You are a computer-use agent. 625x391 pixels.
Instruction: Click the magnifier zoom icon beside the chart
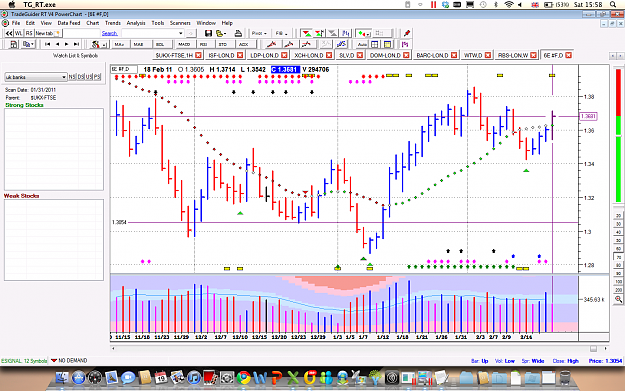[x=618, y=299]
